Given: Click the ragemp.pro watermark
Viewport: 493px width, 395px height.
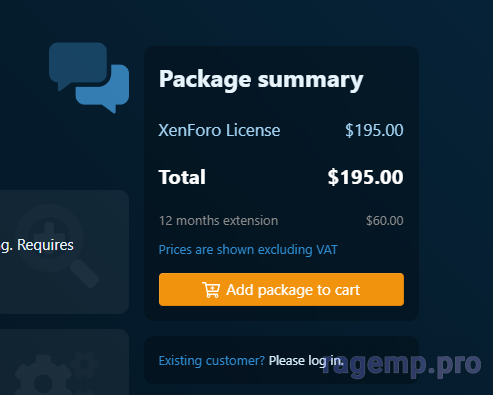Looking at the screenshot, I should [402, 366].
